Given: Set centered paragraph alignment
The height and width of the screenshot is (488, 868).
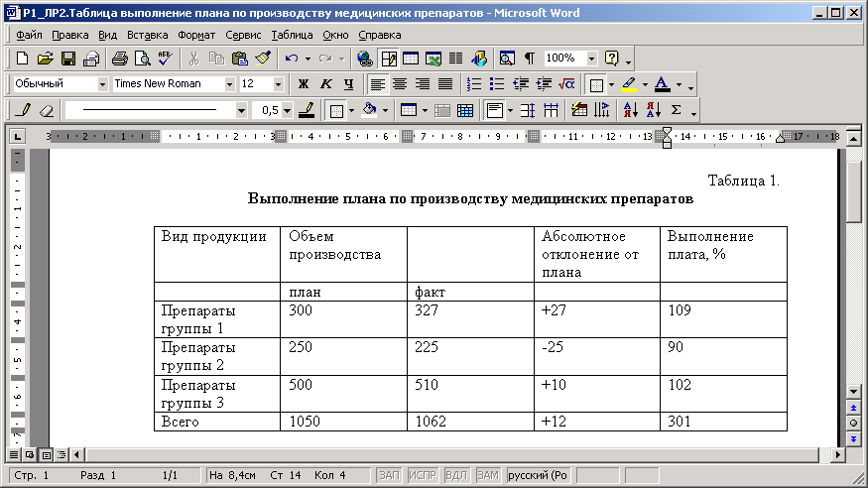Looking at the screenshot, I should click(400, 84).
